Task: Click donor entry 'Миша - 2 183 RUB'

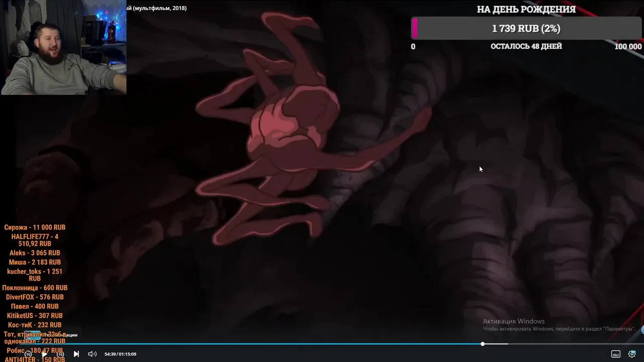Action: click(x=35, y=262)
